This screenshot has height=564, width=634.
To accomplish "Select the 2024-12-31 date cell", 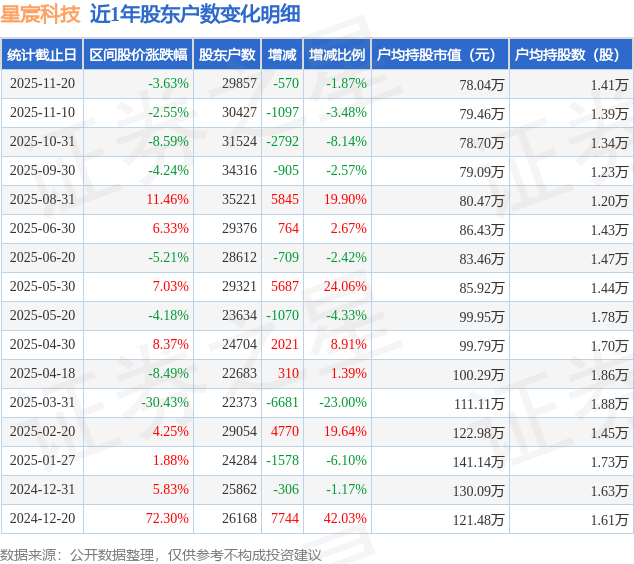I will pyautogui.click(x=42, y=489).
